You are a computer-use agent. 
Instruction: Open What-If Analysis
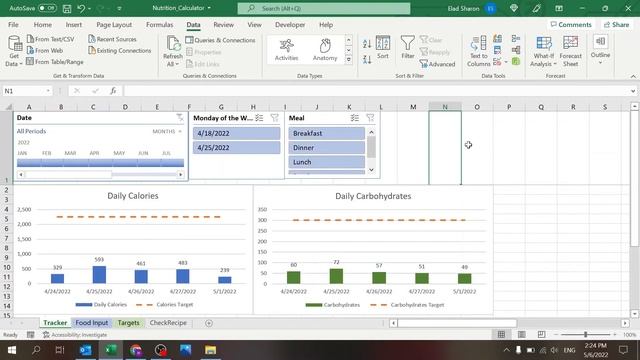click(x=544, y=51)
